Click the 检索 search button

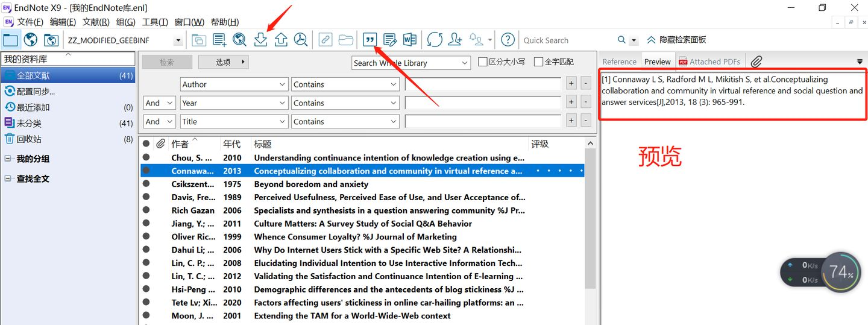(166, 62)
